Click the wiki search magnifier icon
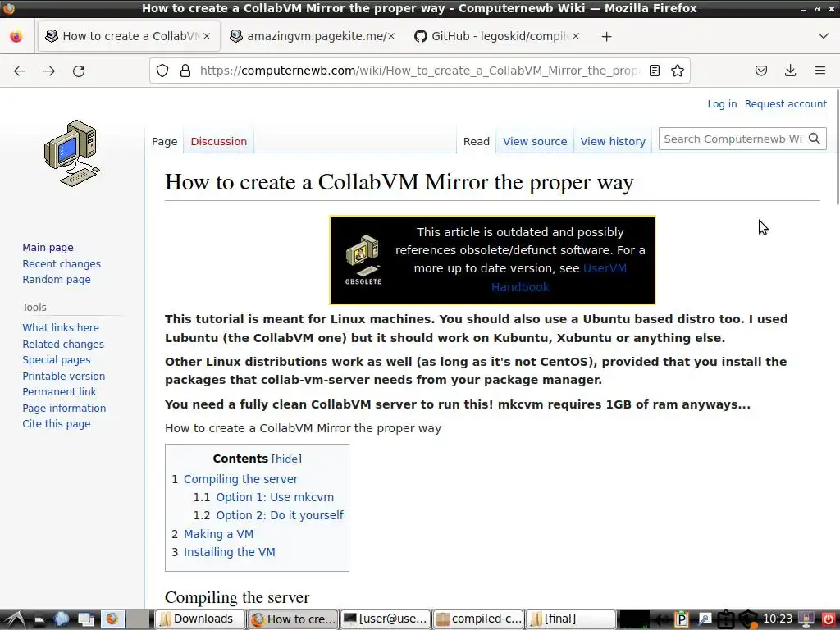The height and width of the screenshot is (630, 840). click(x=815, y=139)
